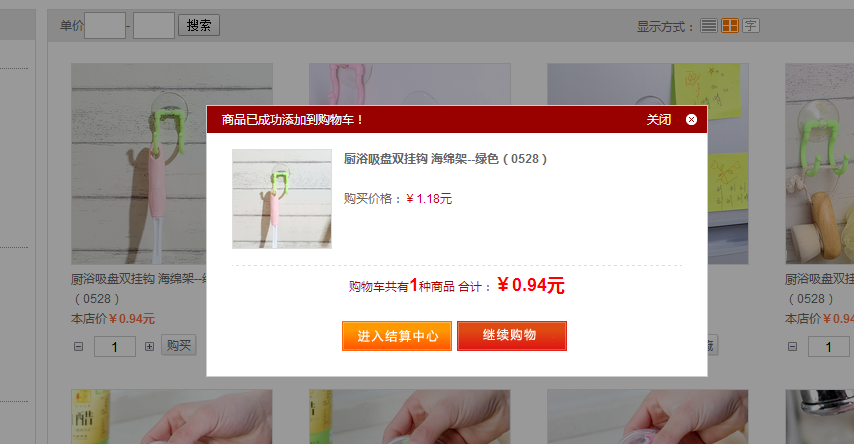This screenshot has height=444, width=854.
Task: Select the list display mode icon
Action: click(709, 26)
